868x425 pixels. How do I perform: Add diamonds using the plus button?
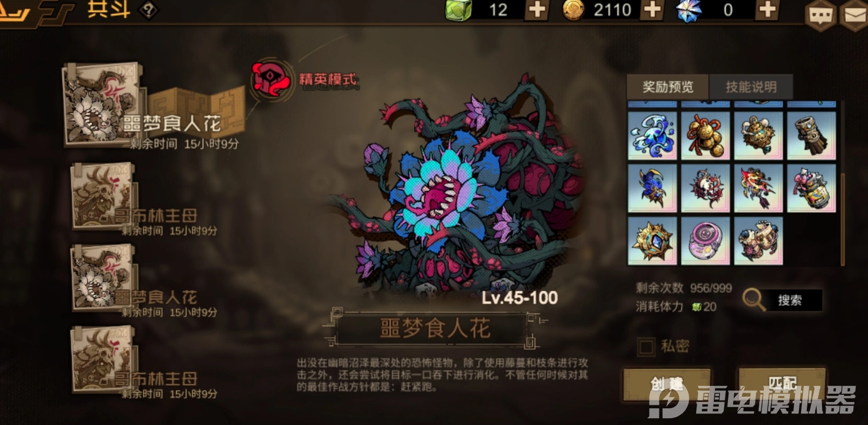(767, 9)
